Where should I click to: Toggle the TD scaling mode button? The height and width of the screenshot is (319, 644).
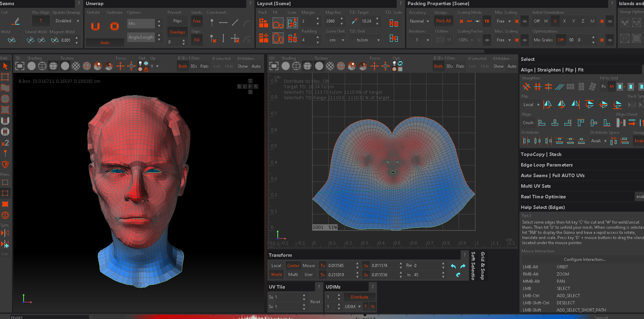click(x=487, y=21)
